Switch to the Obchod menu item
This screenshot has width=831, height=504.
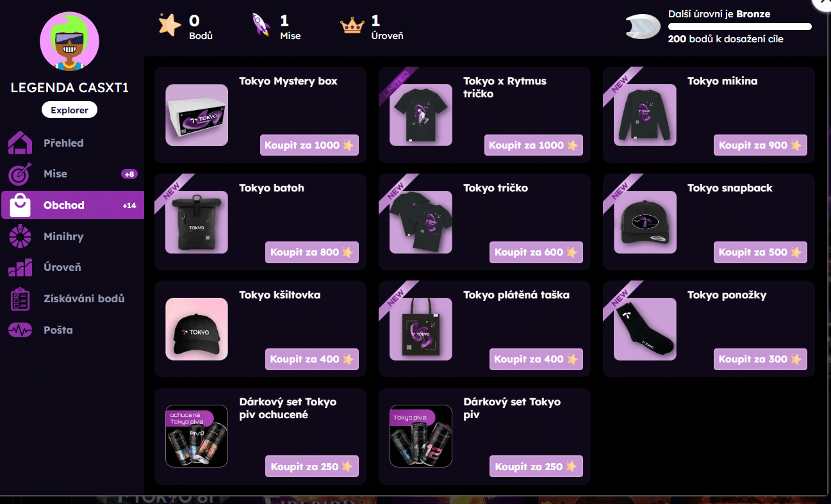(72, 205)
